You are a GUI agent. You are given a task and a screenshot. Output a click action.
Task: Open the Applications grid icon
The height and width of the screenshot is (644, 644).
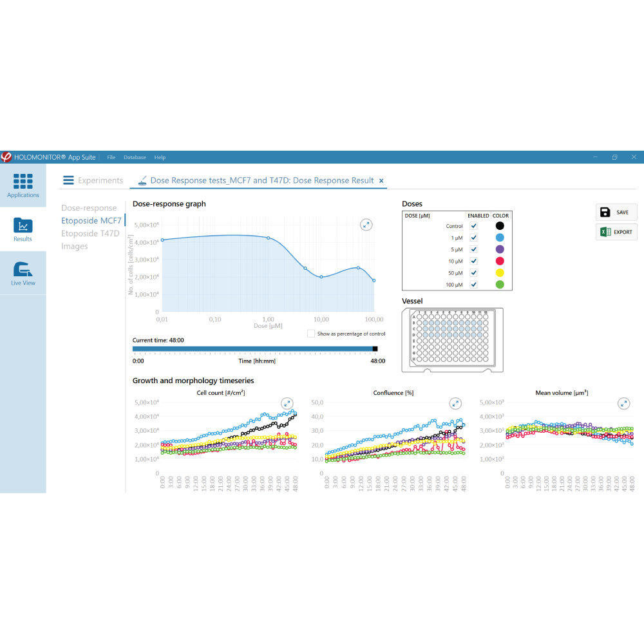[23, 181]
